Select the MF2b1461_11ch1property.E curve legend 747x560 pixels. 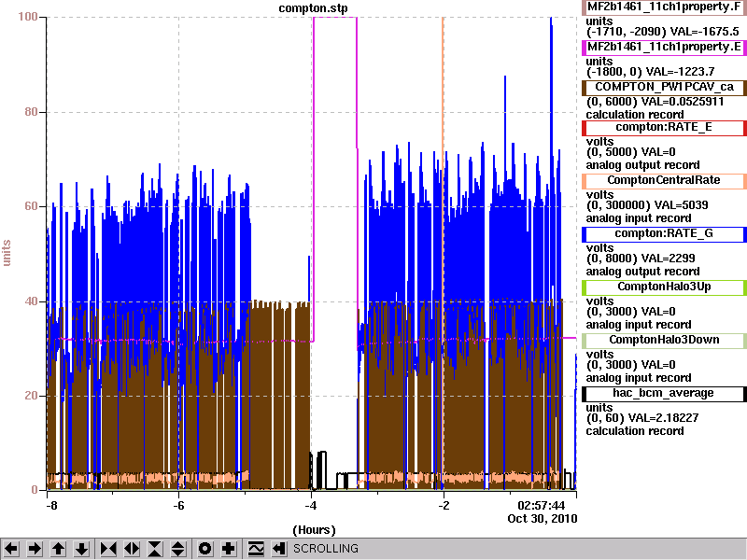[x=664, y=48]
